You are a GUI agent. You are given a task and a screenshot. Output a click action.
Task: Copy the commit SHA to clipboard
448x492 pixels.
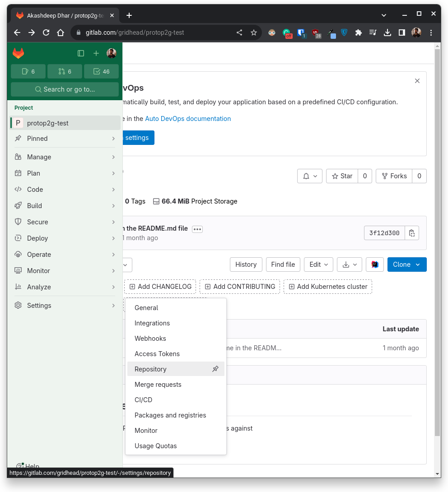[412, 233]
